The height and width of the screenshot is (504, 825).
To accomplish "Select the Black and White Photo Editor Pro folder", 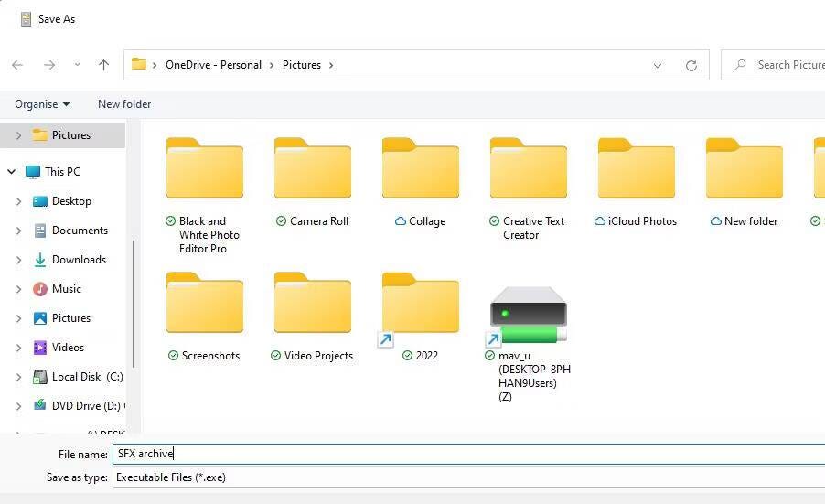I will [205, 196].
